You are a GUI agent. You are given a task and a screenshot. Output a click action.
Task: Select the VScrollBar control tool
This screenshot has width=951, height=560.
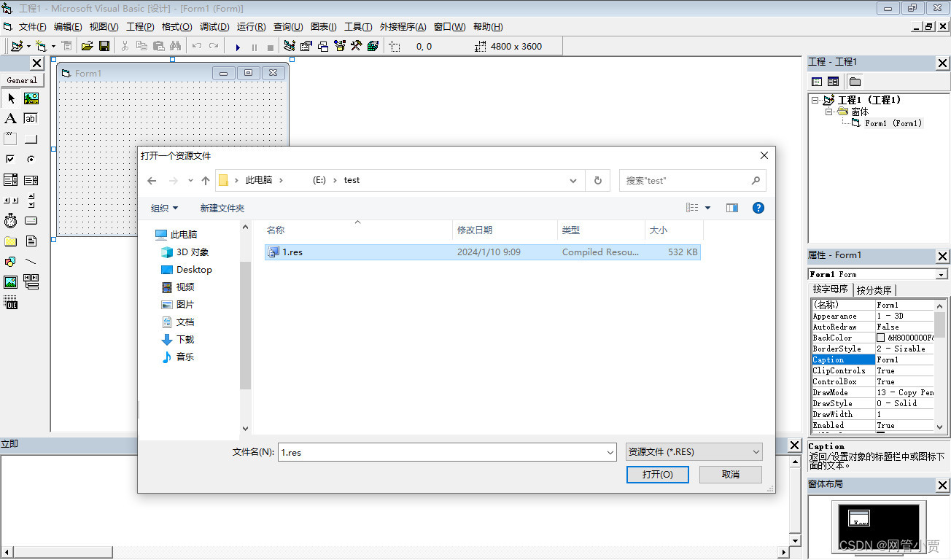pyautogui.click(x=31, y=201)
